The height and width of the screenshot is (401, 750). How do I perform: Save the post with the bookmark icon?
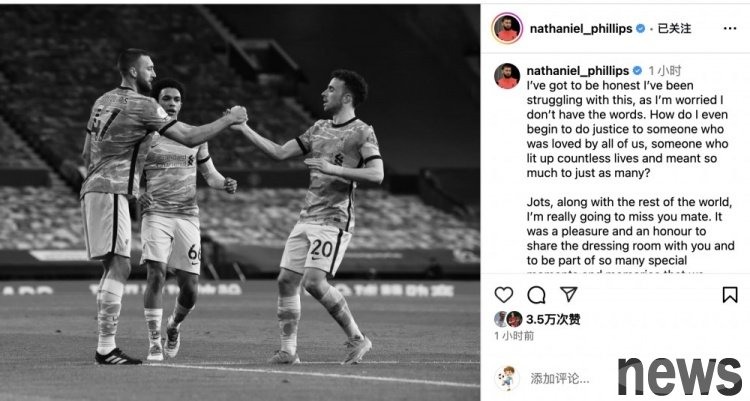point(730,295)
